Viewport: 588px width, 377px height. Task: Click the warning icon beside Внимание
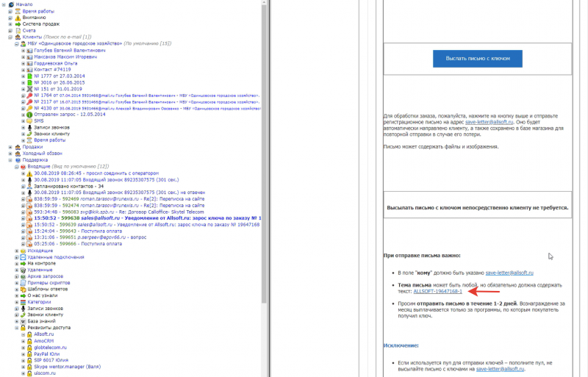[18, 18]
